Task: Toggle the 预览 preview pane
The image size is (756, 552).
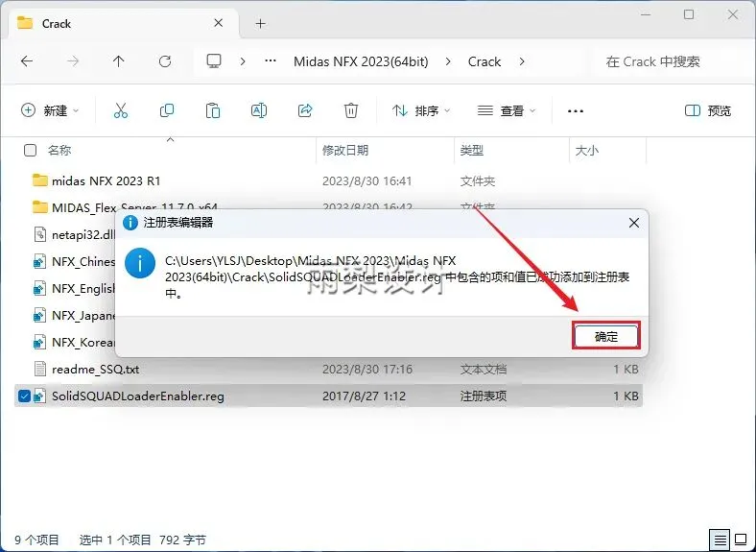Action: click(x=708, y=111)
